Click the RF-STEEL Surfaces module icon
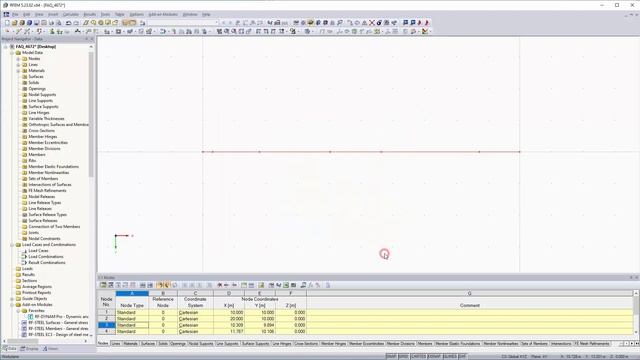The width and height of the screenshot is (640, 360). click(x=24, y=322)
